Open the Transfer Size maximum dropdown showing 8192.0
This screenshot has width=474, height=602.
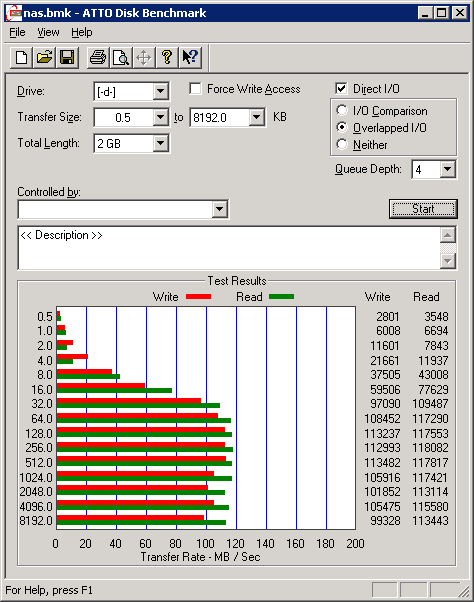click(256, 117)
